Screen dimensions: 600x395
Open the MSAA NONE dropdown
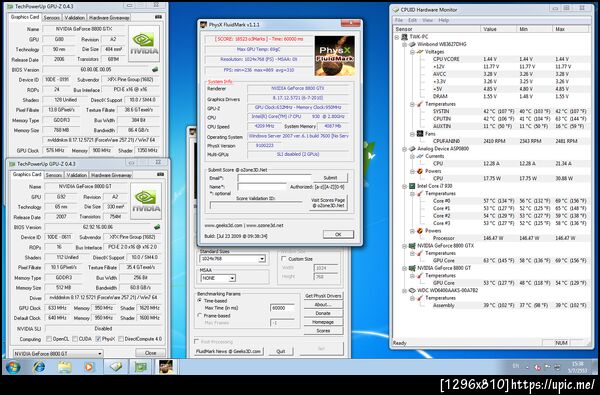218,278
